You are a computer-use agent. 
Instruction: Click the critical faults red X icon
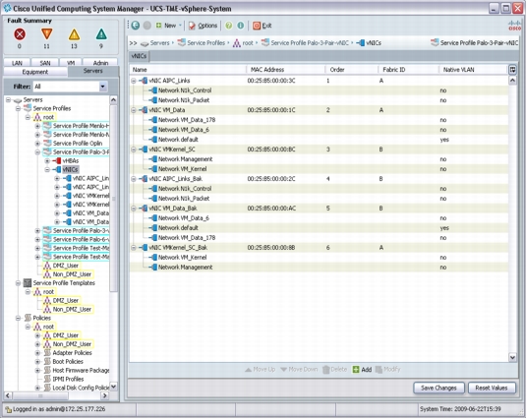coord(20,34)
